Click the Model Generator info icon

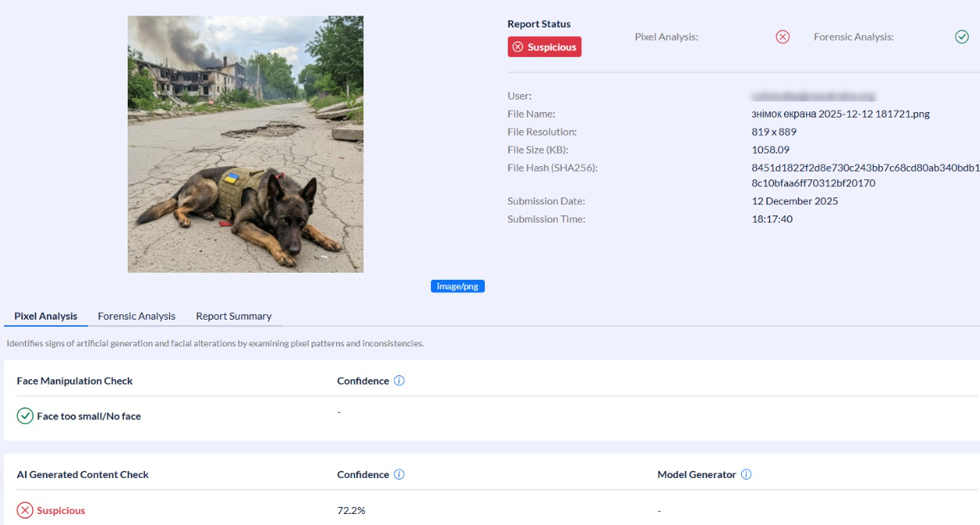pyautogui.click(x=746, y=475)
